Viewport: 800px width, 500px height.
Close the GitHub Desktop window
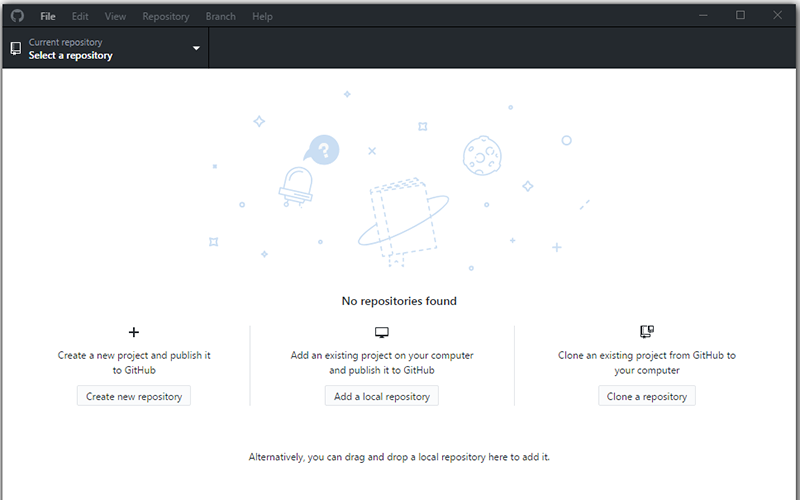(778, 15)
